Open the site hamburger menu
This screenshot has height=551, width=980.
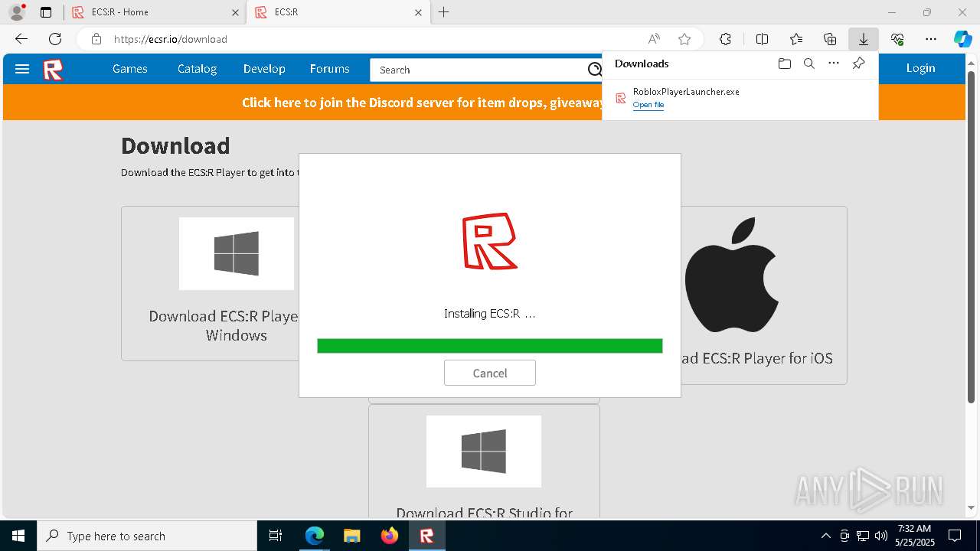coord(22,69)
